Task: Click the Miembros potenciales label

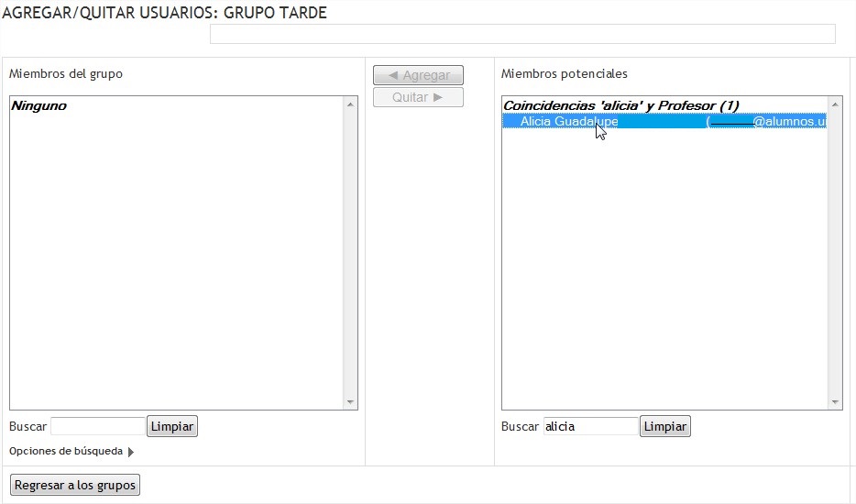Action: point(564,73)
